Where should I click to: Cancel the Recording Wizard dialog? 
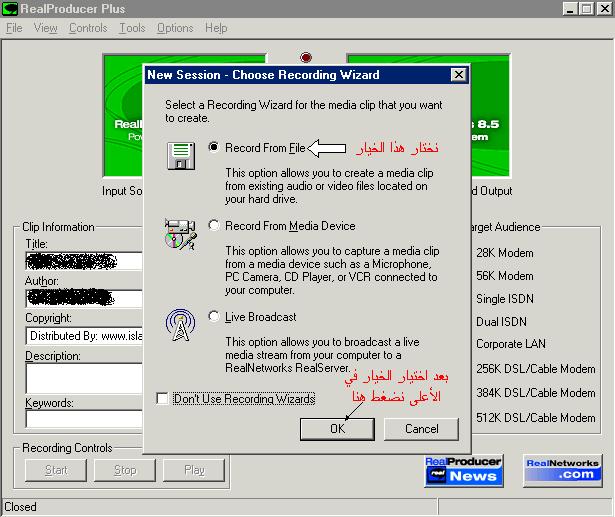point(421,429)
